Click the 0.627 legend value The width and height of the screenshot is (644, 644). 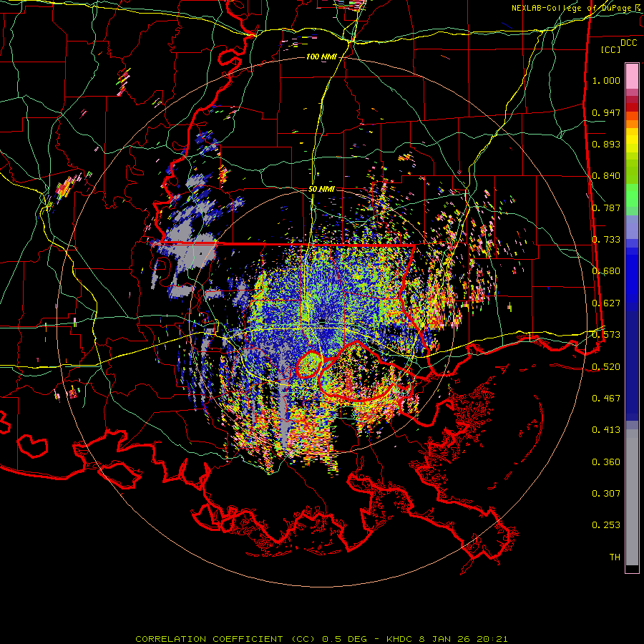(x=606, y=303)
